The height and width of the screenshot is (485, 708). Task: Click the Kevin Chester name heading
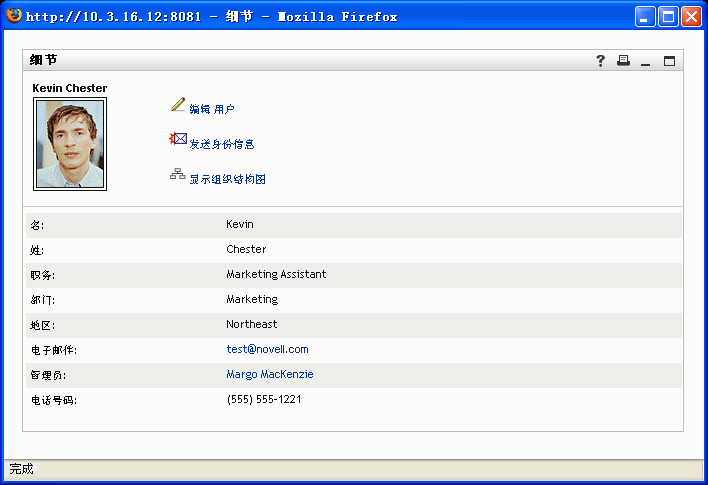click(x=70, y=88)
